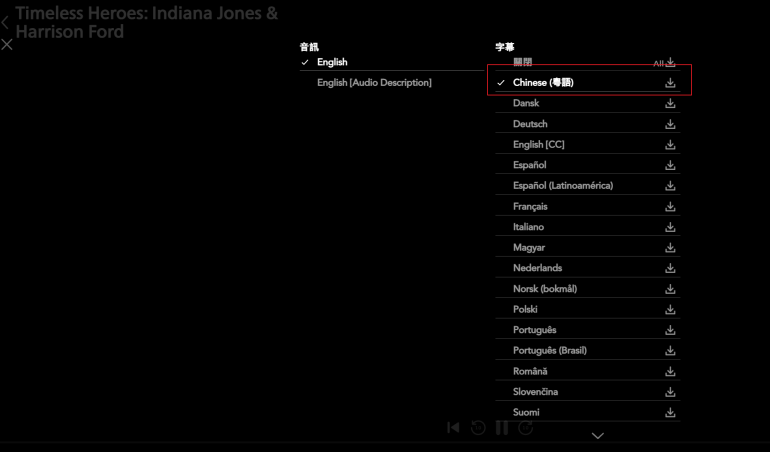Click download icon in the Español row
Viewport: 770px width, 452px height.
(x=670, y=166)
